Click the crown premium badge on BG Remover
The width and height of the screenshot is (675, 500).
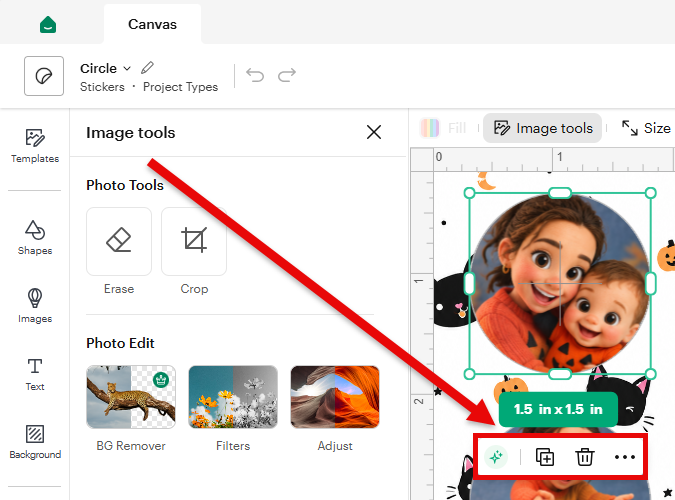tap(161, 380)
